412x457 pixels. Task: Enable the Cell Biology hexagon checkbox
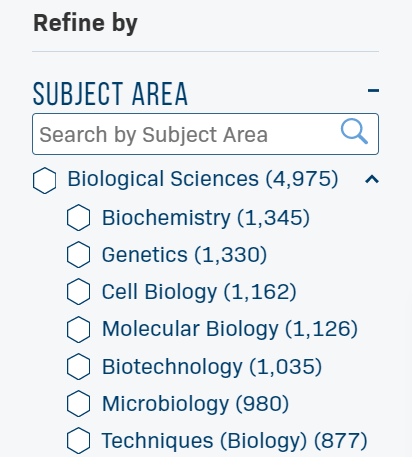click(x=78, y=292)
